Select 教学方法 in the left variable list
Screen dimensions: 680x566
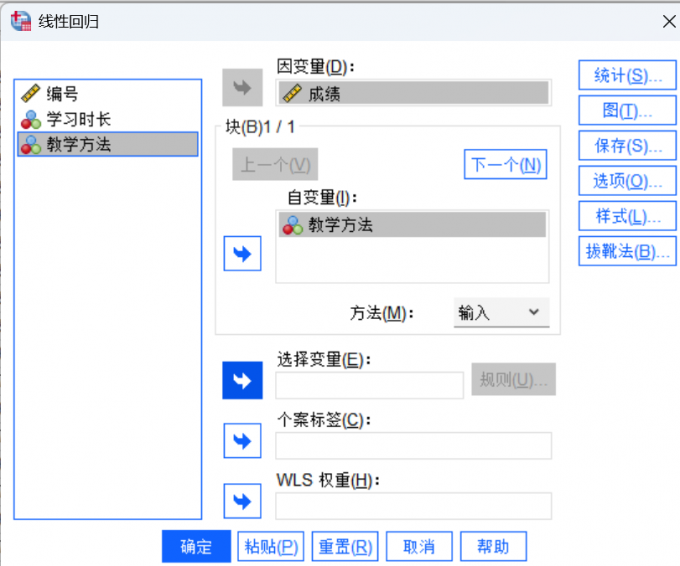coord(108,144)
